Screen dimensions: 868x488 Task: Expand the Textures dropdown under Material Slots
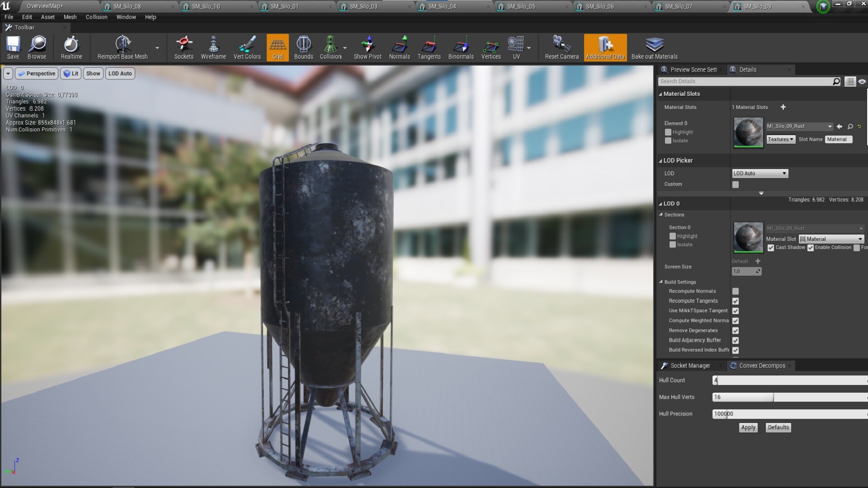[780, 139]
